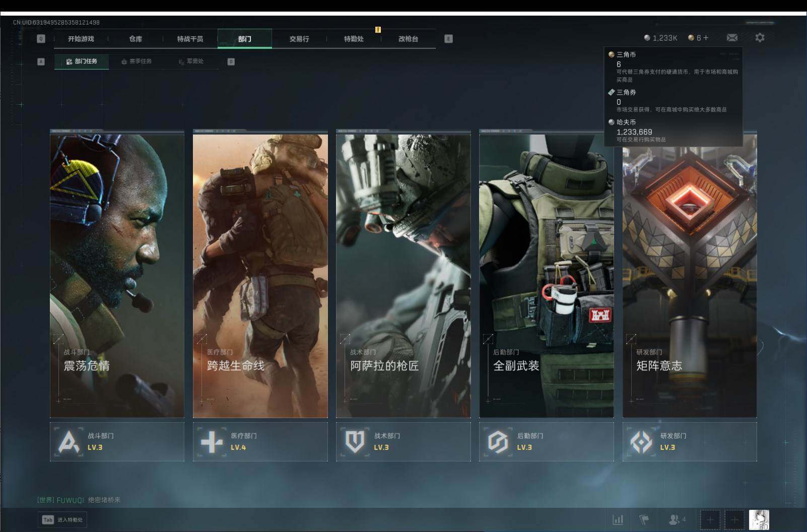
Task: Open the 军需处 sub-tab
Action: tap(191, 61)
